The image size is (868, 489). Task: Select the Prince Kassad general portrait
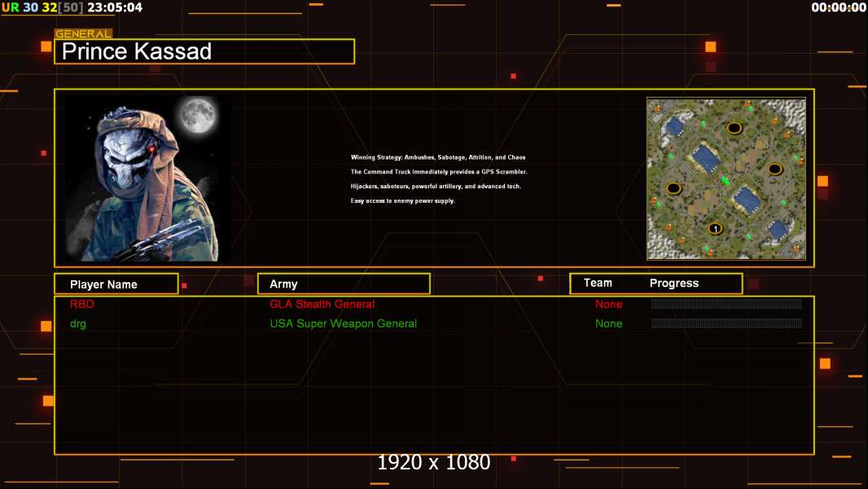tap(148, 178)
